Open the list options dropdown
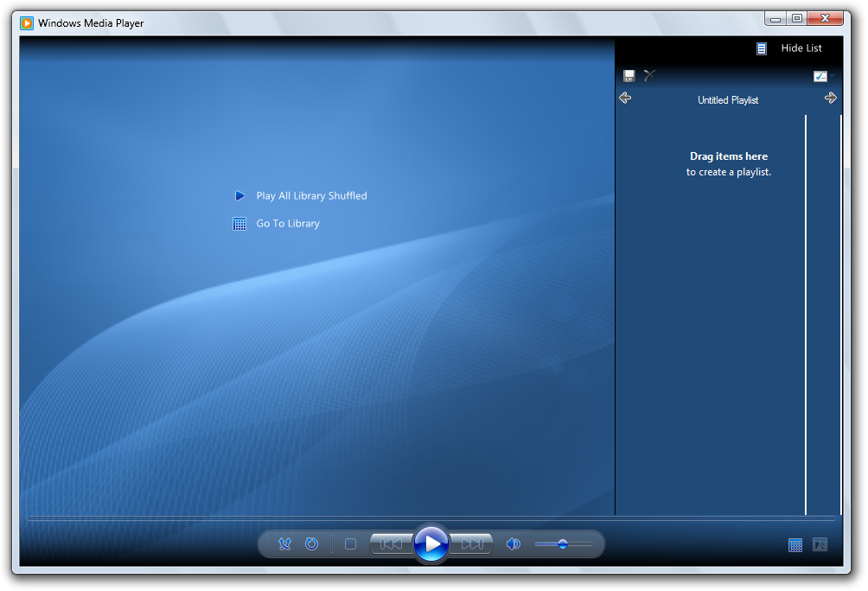 pos(821,76)
